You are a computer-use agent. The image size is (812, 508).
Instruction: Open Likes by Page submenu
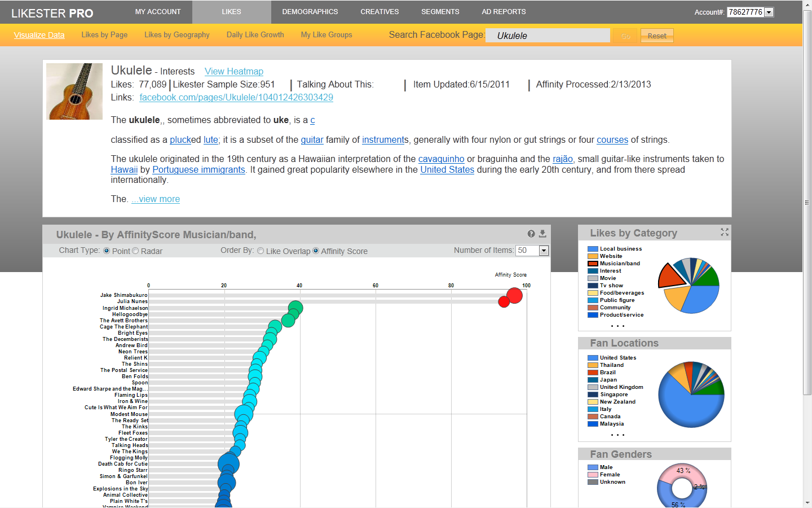click(104, 35)
